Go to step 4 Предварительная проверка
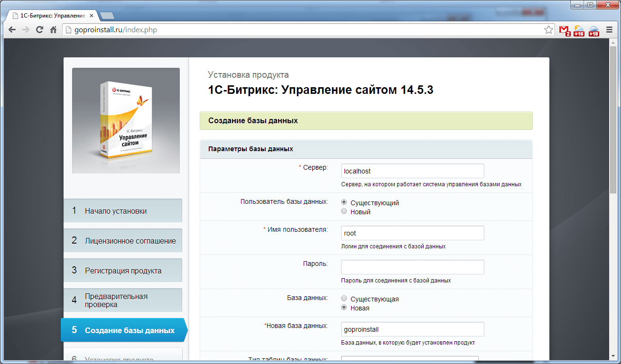The width and height of the screenshot is (621, 364). point(123,300)
